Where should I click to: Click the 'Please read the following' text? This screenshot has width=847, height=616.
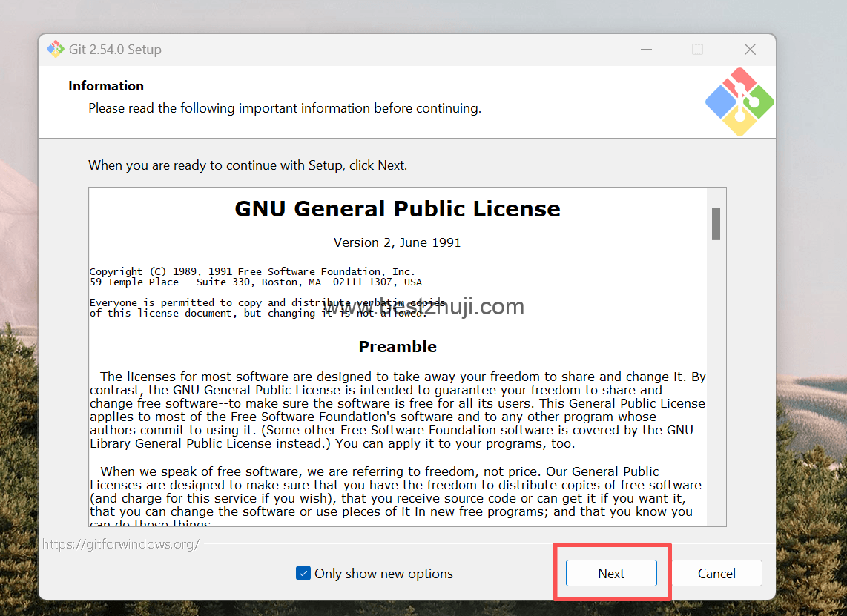285,108
